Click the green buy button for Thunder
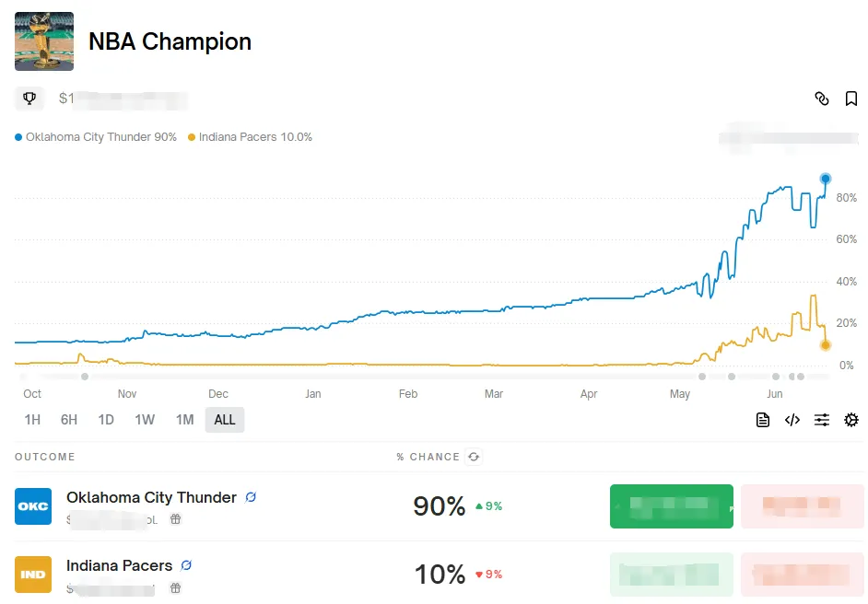 pyautogui.click(x=672, y=506)
